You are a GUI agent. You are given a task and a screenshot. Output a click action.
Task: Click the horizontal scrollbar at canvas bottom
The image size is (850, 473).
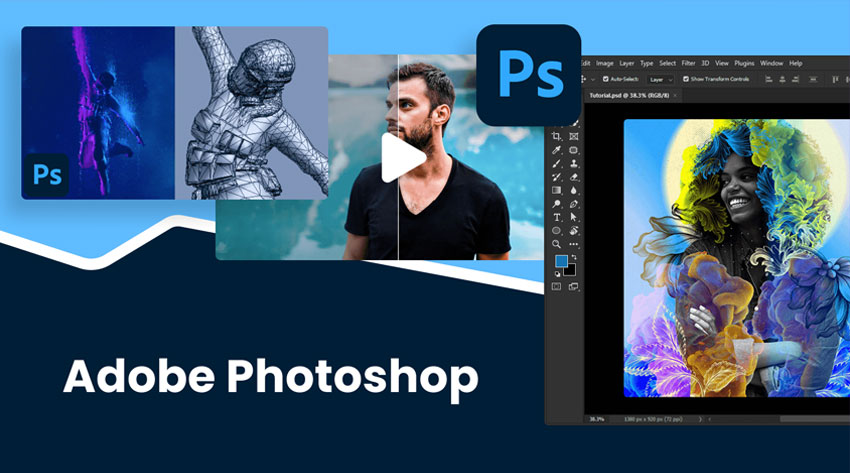[813, 419]
